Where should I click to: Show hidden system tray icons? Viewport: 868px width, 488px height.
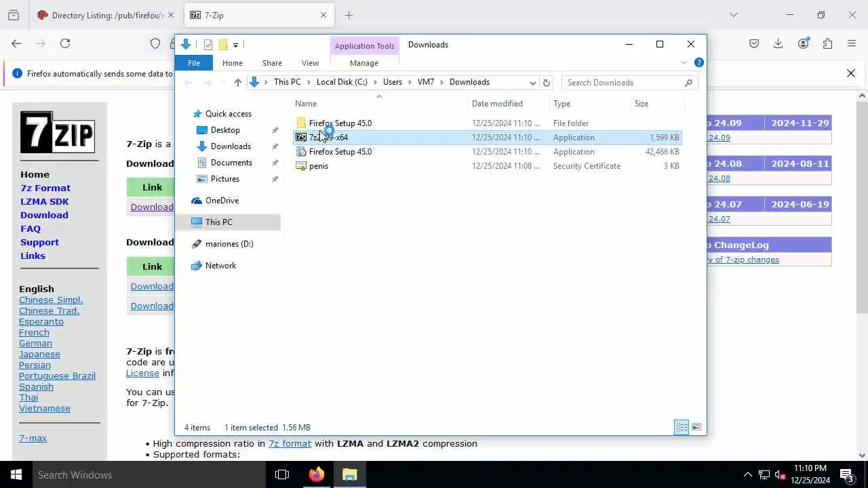(747, 474)
